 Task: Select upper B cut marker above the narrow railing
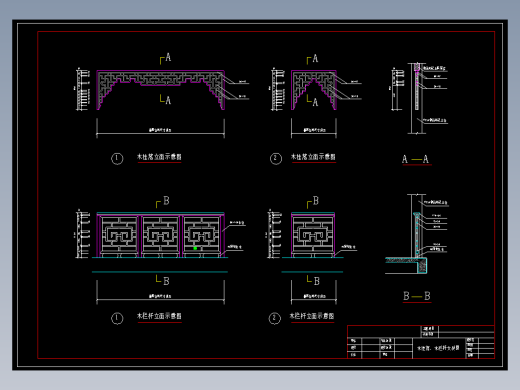pos(313,202)
